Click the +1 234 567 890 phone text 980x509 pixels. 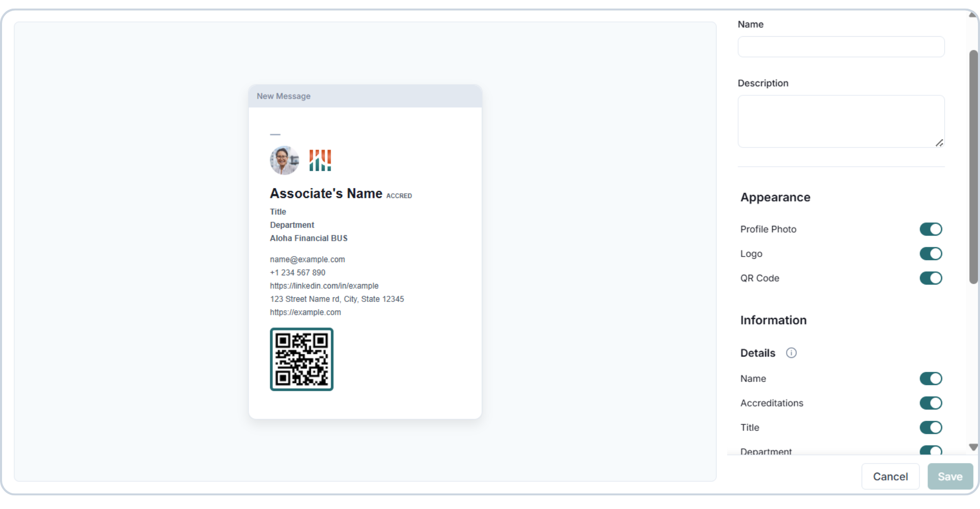(298, 273)
